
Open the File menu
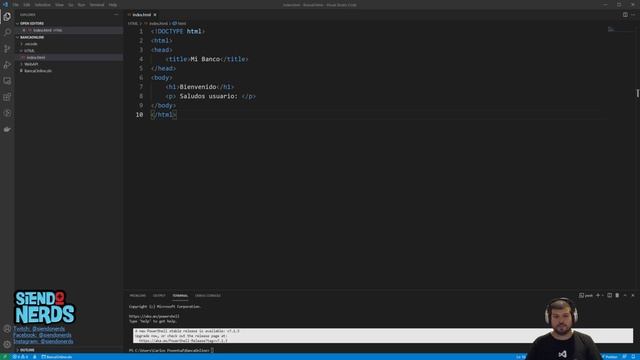coord(16,5)
